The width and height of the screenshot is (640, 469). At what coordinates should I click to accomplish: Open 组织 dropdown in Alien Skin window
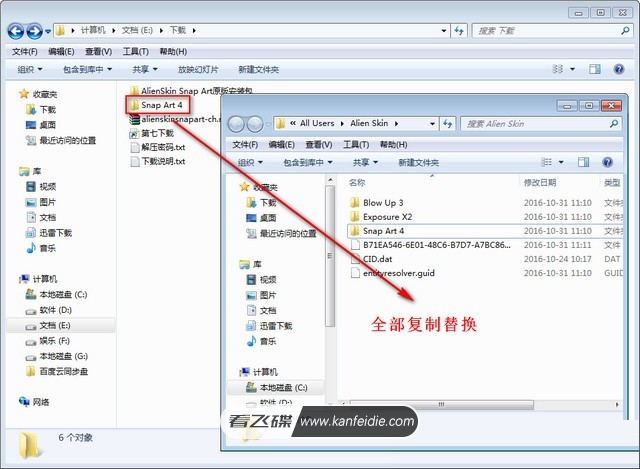click(250, 162)
